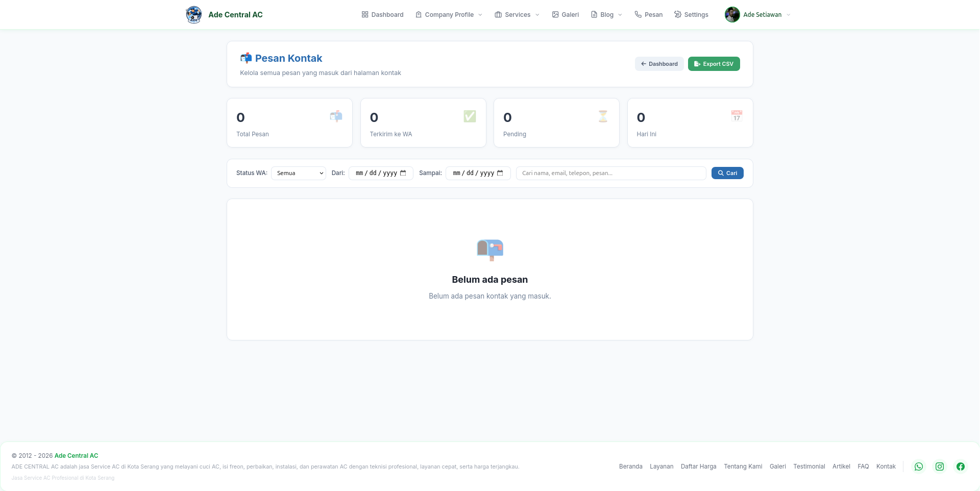This screenshot has width=980, height=491.
Task: Open the Instagram icon in the footer
Action: (x=940, y=467)
